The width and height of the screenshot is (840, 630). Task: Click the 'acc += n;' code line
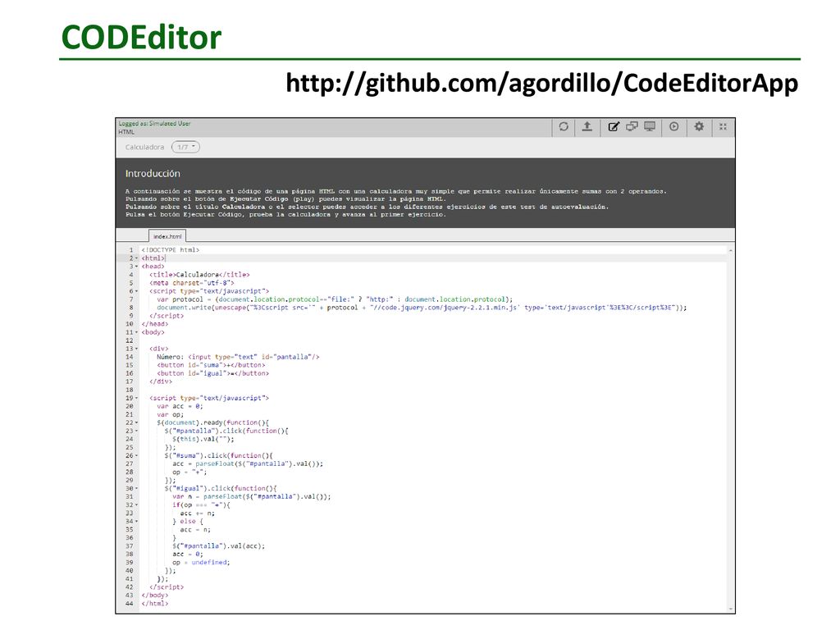tap(197, 514)
